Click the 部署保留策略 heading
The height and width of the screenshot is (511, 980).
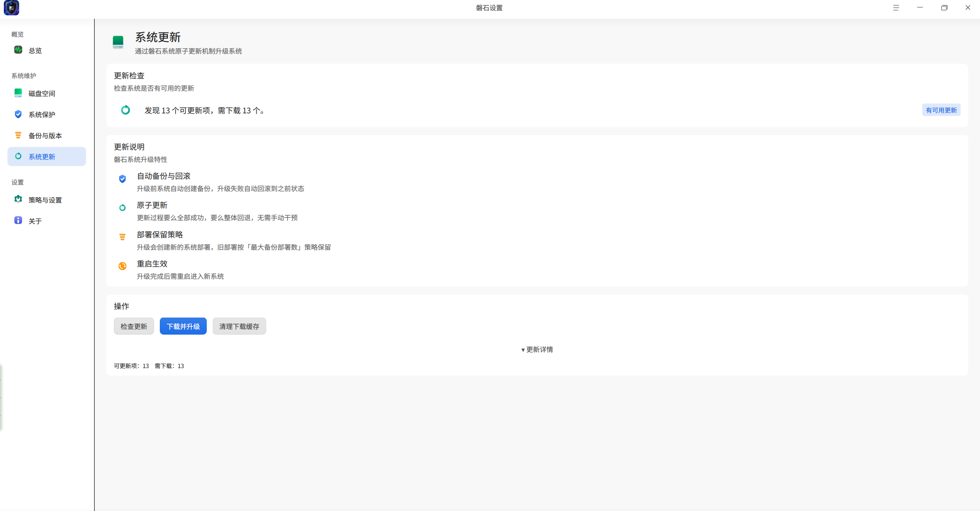160,234
